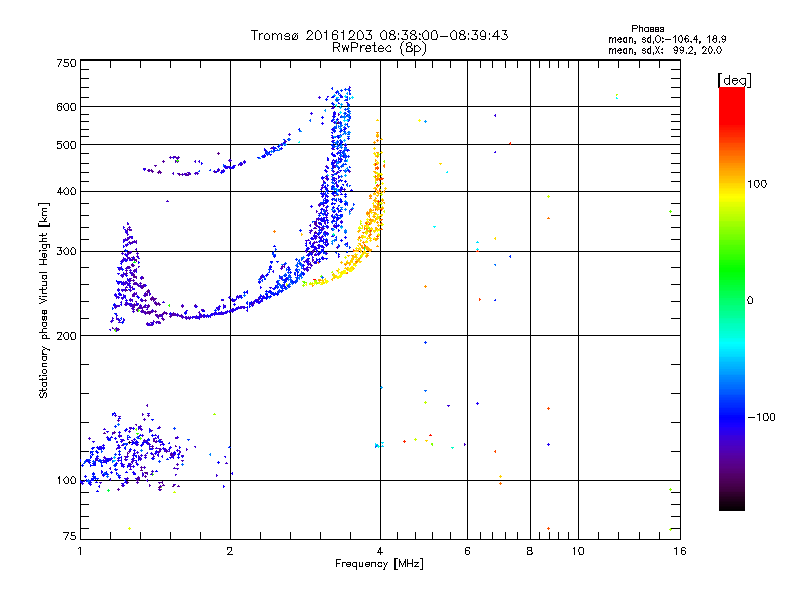
Task: Click the y-axis label '100'
Action: (67, 481)
